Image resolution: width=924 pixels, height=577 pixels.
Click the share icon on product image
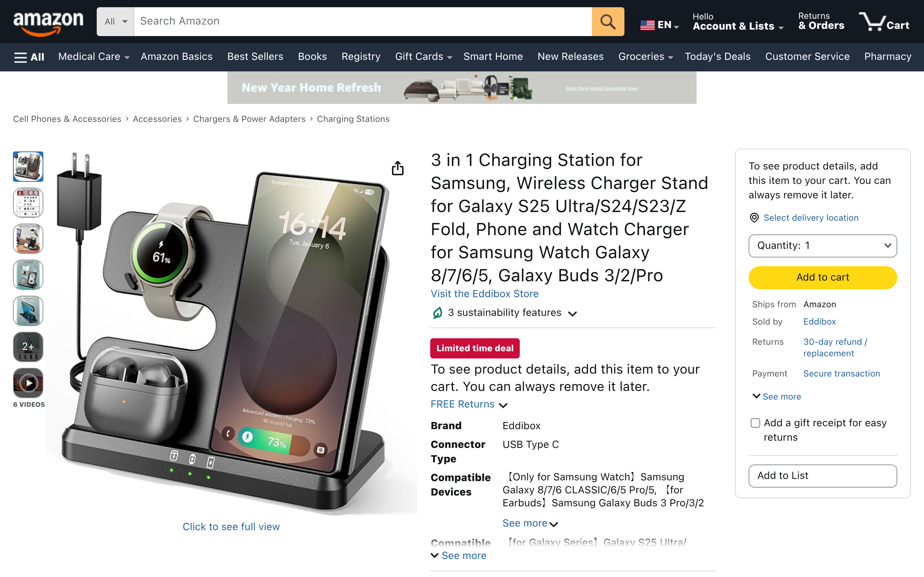397,168
